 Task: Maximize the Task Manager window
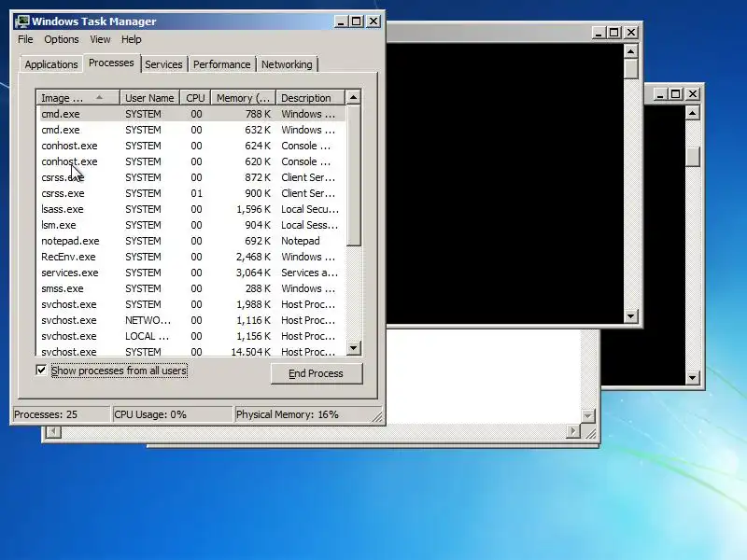pyautogui.click(x=357, y=21)
